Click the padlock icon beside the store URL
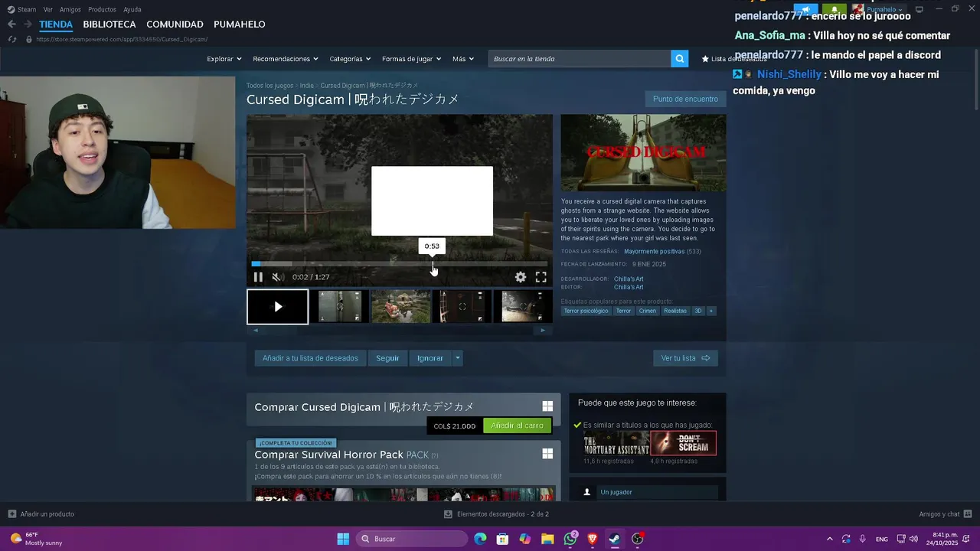Image resolution: width=980 pixels, height=551 pixels. [x=28, y=39]
